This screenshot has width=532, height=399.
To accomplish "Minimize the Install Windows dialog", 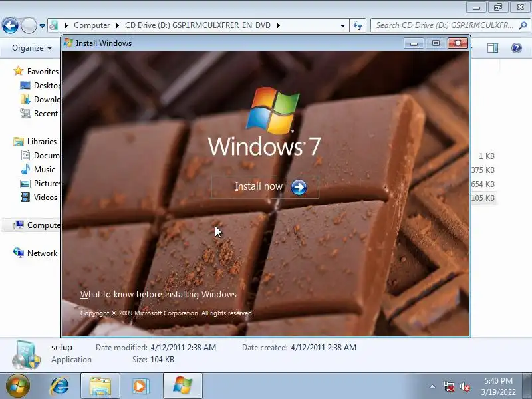I will (x=414, y=43).
